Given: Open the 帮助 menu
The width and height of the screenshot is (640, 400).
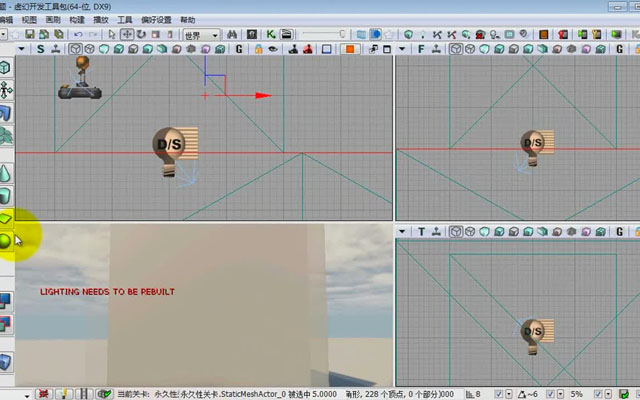Looking at the screenshot, I should 187,20.
